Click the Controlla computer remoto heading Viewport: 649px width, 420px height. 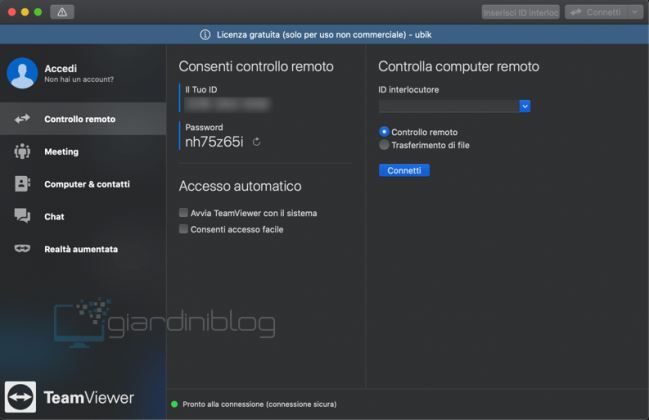459,67
